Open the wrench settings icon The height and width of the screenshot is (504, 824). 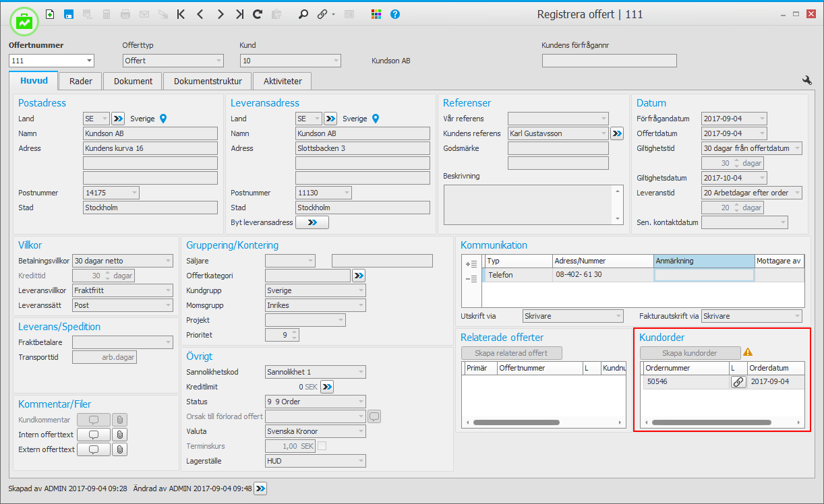point(806,80)
